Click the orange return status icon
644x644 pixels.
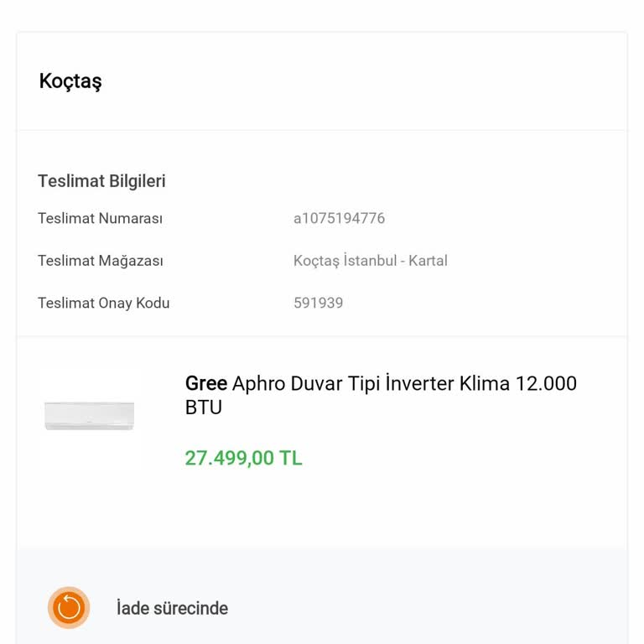(x=69, y=608)
